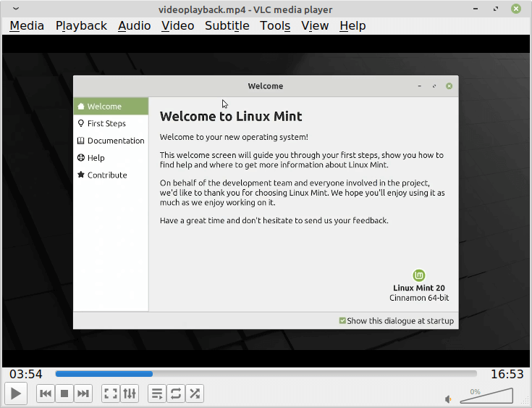Toggle random shuffle playback
The height and width of the screenshot is (408, 532).
click(195, 394)
